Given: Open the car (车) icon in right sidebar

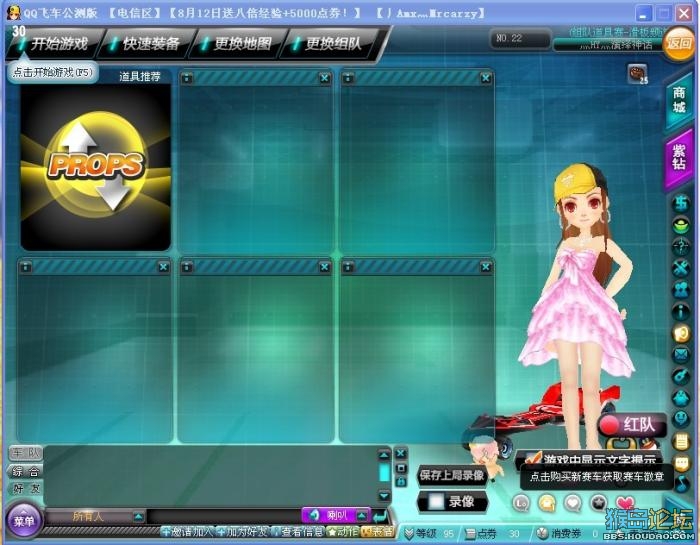Looking at the screenshot, I should click(x=681, y=204).
